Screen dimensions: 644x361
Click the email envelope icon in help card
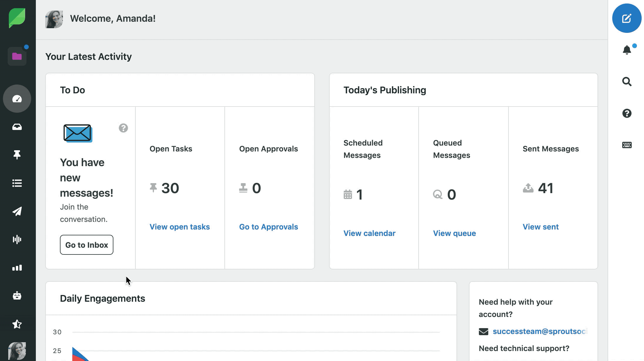[484, 332]
